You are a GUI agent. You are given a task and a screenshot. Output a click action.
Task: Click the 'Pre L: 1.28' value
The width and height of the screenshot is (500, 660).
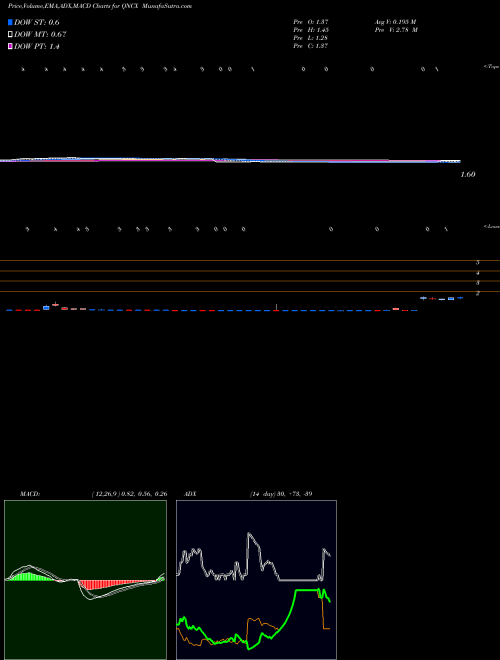pyautogui.click(x=311, y=38)
